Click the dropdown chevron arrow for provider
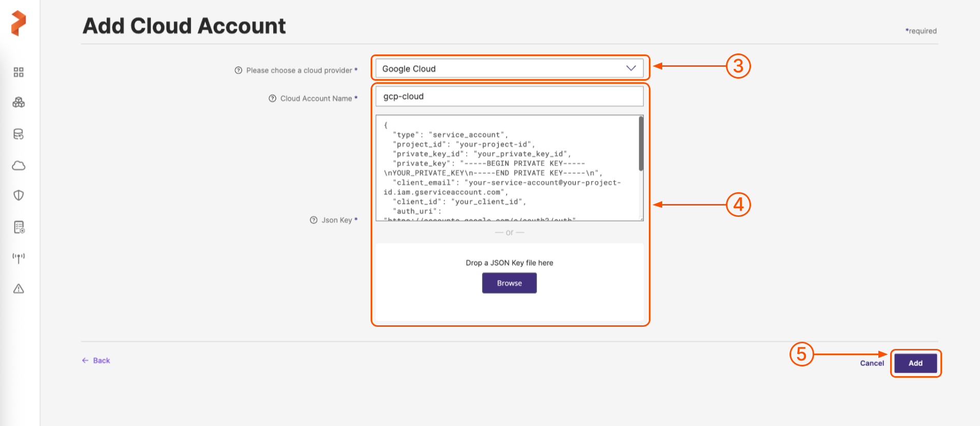This screenshot has height=426, width=980. point(631,68)
